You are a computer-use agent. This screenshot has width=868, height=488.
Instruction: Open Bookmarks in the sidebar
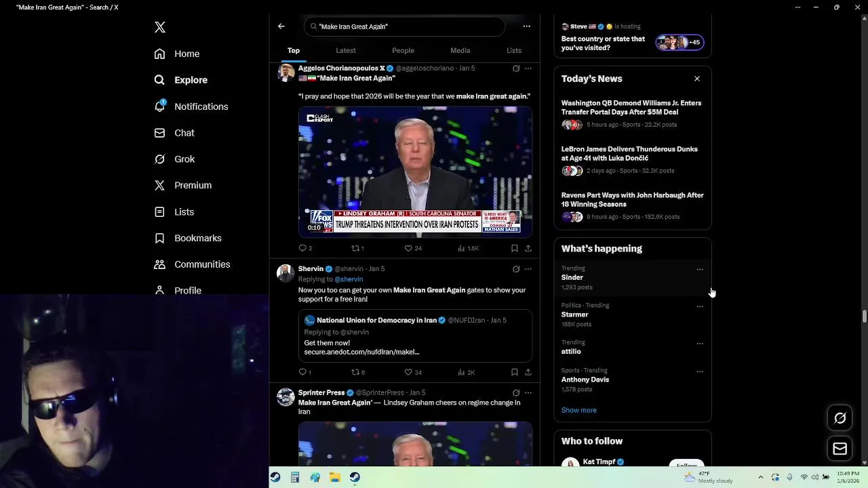point(188,238)
